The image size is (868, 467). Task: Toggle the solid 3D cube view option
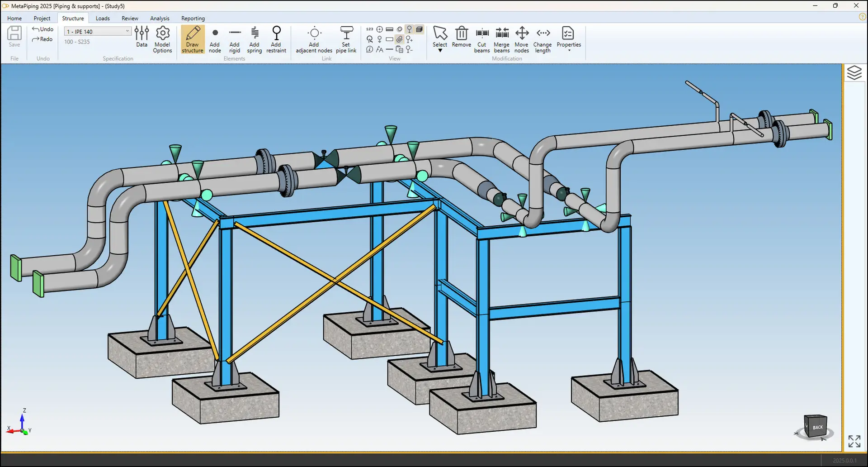tap(420, 29)
